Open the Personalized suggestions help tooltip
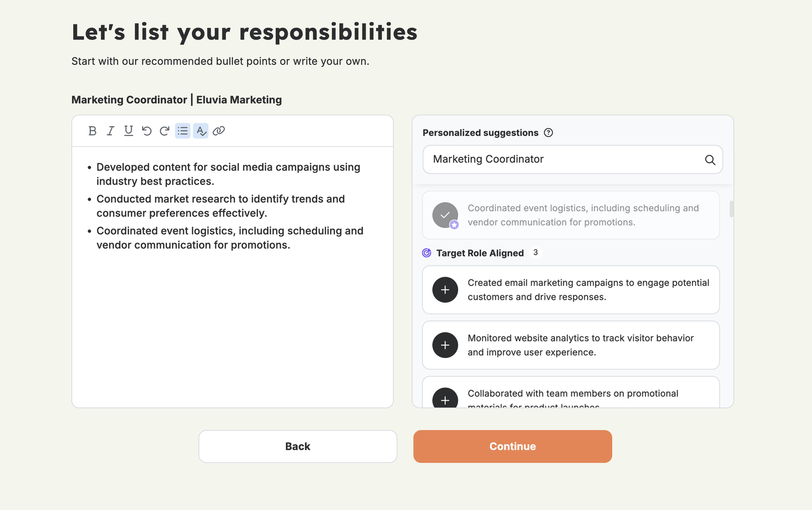Screen dimensions: 812x510 549,133
